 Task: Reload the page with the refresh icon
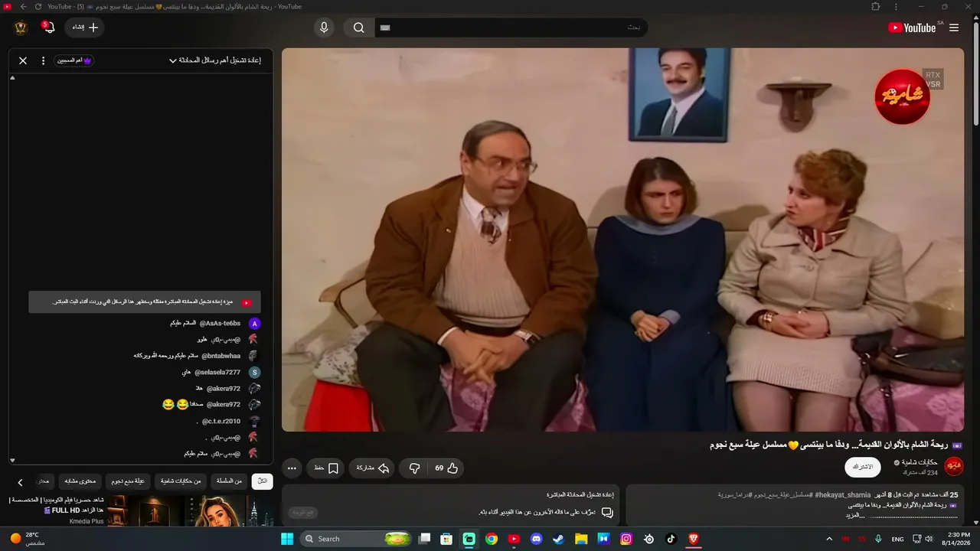click(x=38, y=6)
